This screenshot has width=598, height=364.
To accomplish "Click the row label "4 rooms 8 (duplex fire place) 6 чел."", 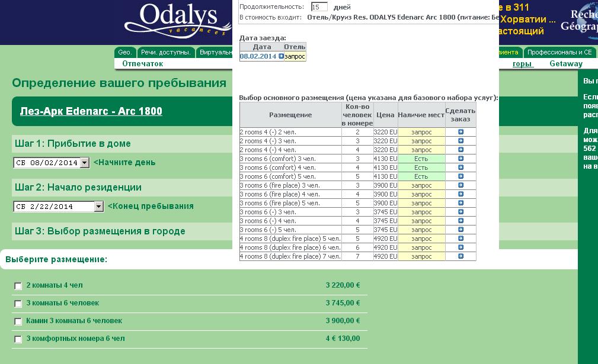I will tap(290, 247).
